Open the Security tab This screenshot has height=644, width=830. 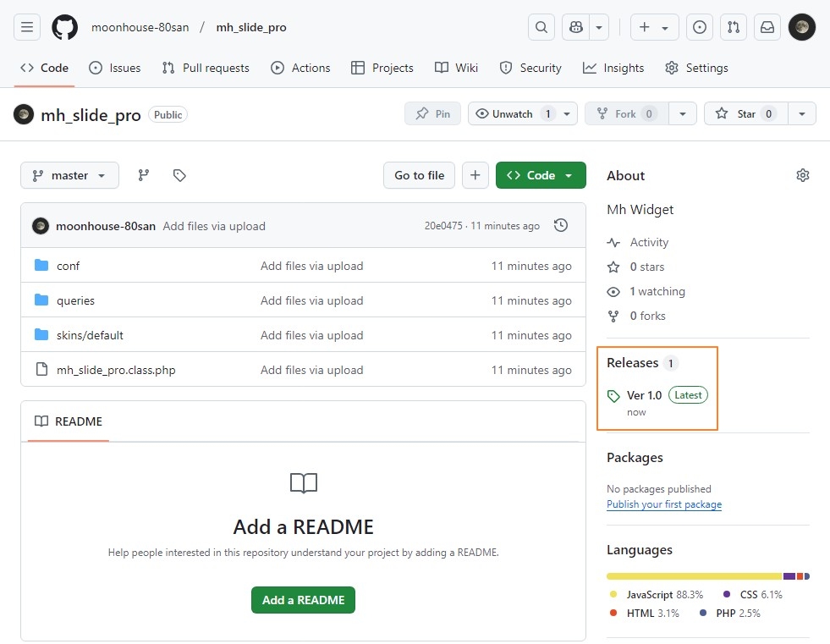(x=530, y=68)
